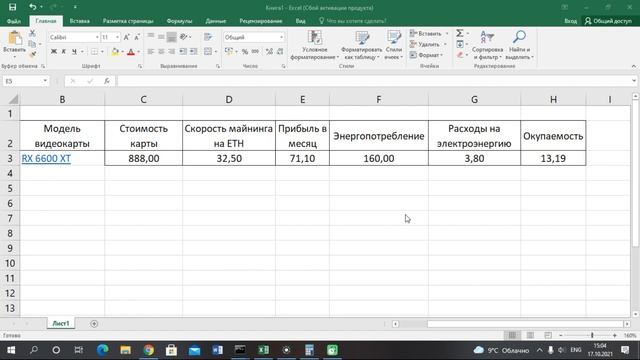Select the Лист1 sheet tab

click(x=61, y=323)
